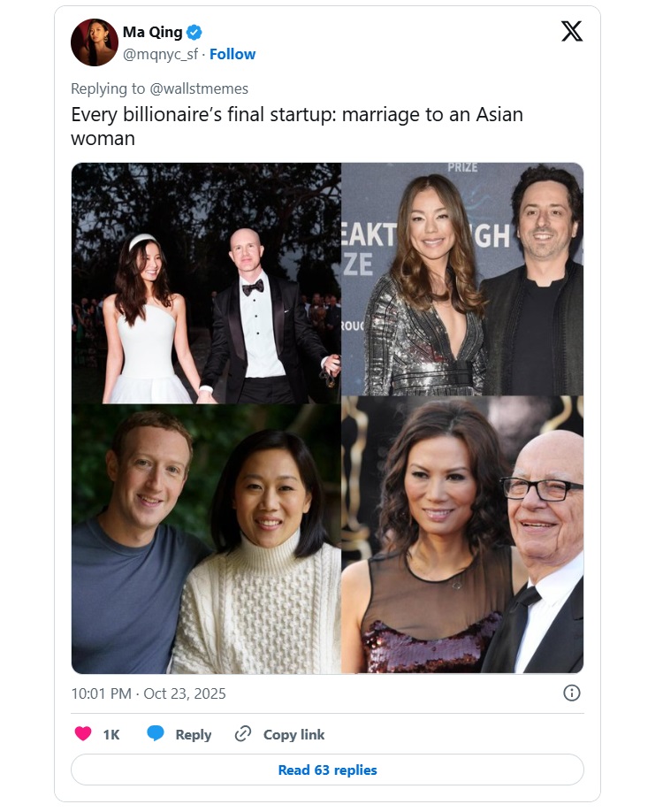Open the 10:01 PM Oct 23 timestamp
This screenshot has height=812, width=663.
149,693
